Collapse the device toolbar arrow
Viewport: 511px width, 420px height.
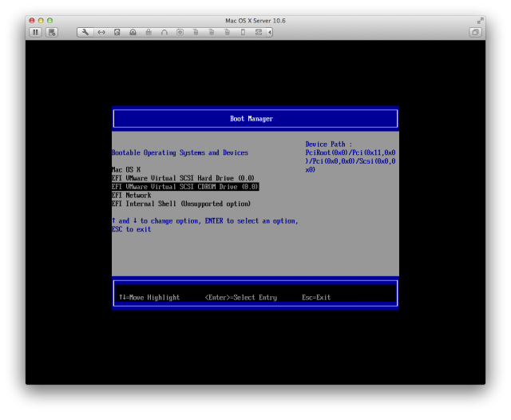270,32
